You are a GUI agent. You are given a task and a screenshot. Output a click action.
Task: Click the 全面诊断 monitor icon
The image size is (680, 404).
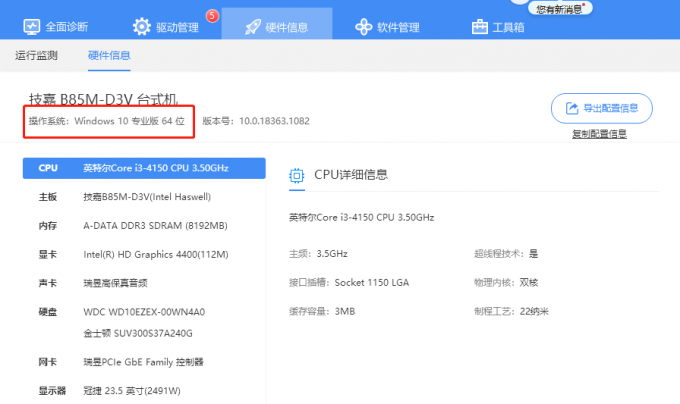[32, 26]
